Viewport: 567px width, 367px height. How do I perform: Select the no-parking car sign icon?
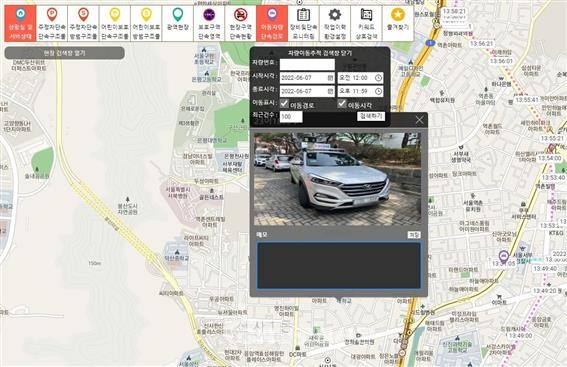coord(240,15)
